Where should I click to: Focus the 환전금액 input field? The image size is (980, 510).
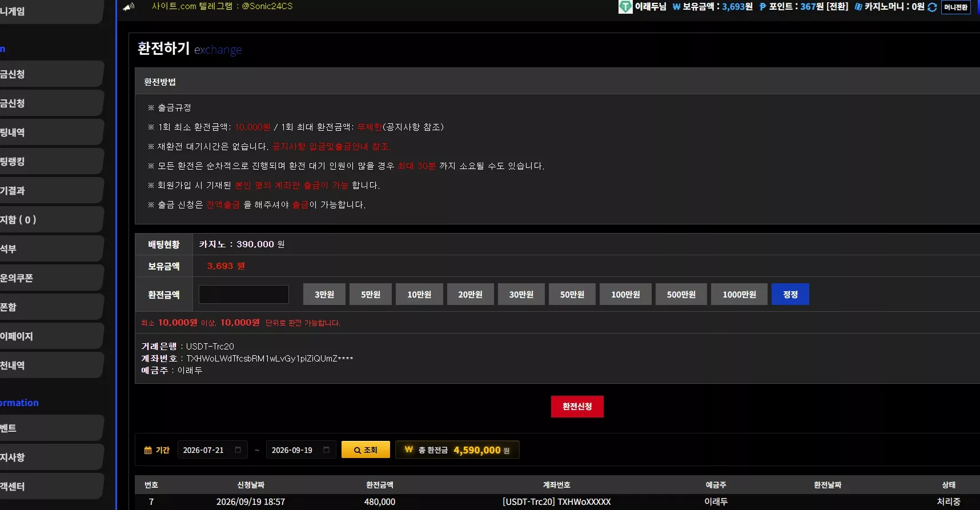(x=244, y=294)
